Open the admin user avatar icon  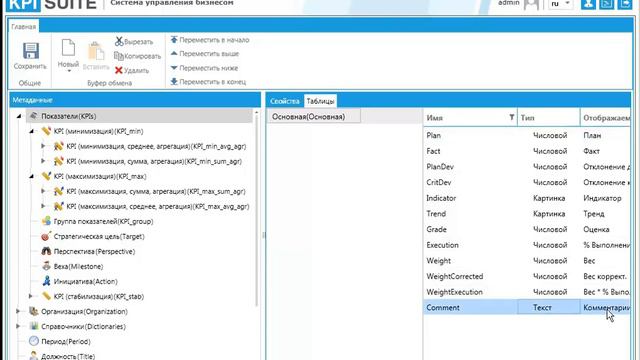tap(531, 4)
